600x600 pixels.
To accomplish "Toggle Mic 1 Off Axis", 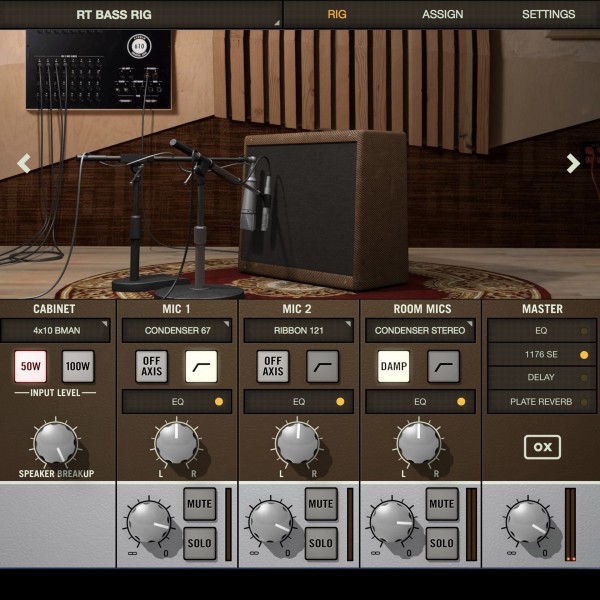I will [152, 366].
